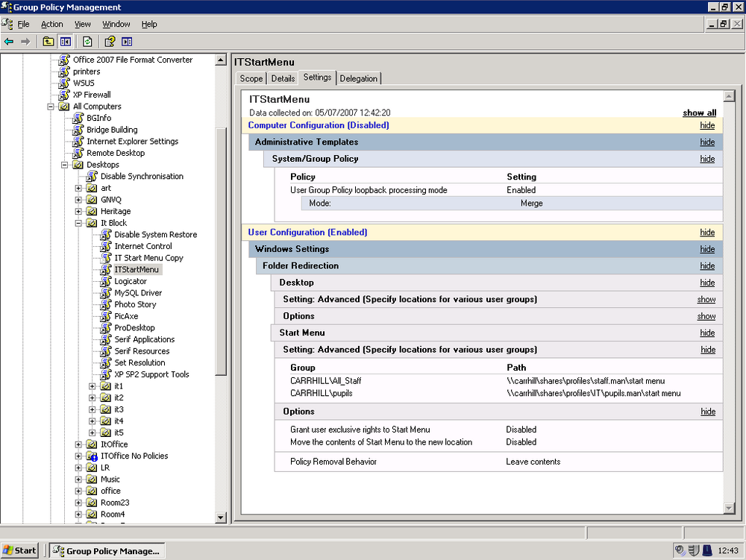The image size is (746, 560).
Task: Click the Start button
Action: point(19,550)
